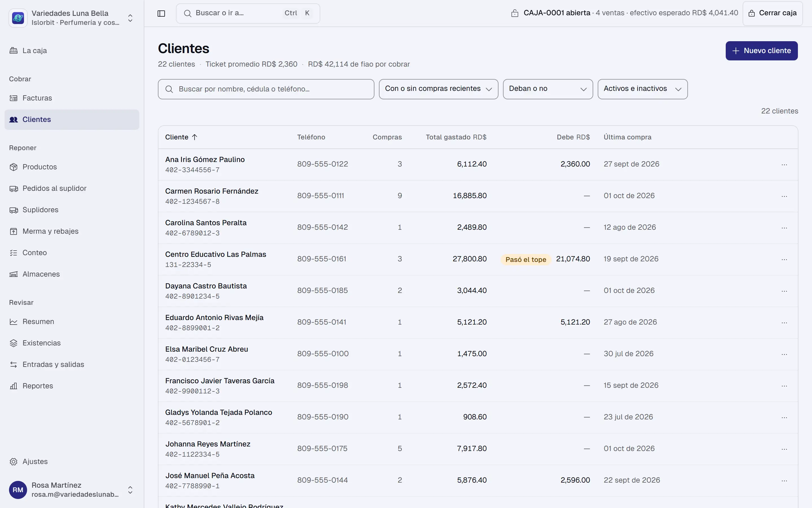
Task: Open row actions for Carmen Rosario Fernández
Action: click(784, 196)
